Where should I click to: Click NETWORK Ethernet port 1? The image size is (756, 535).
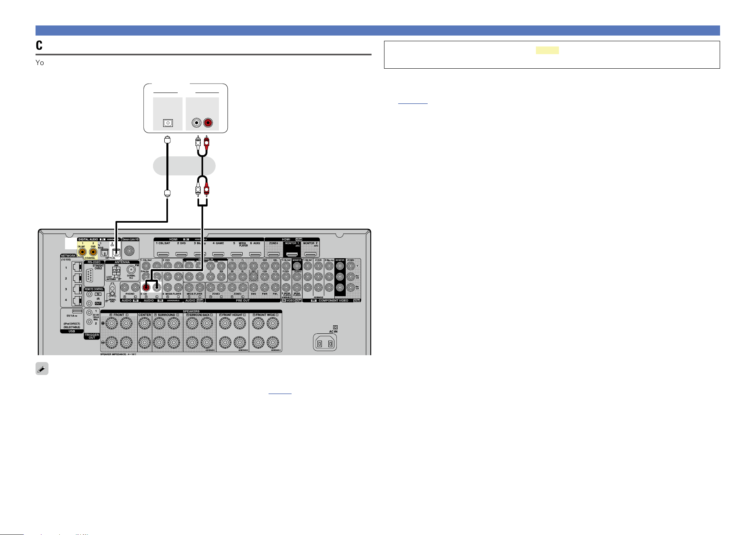[77, 267]
